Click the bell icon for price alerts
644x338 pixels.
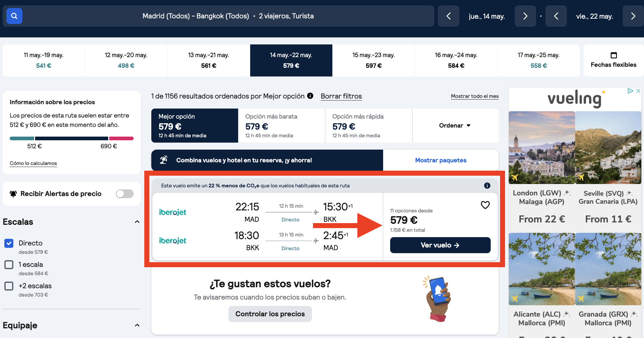pos(13,194)
